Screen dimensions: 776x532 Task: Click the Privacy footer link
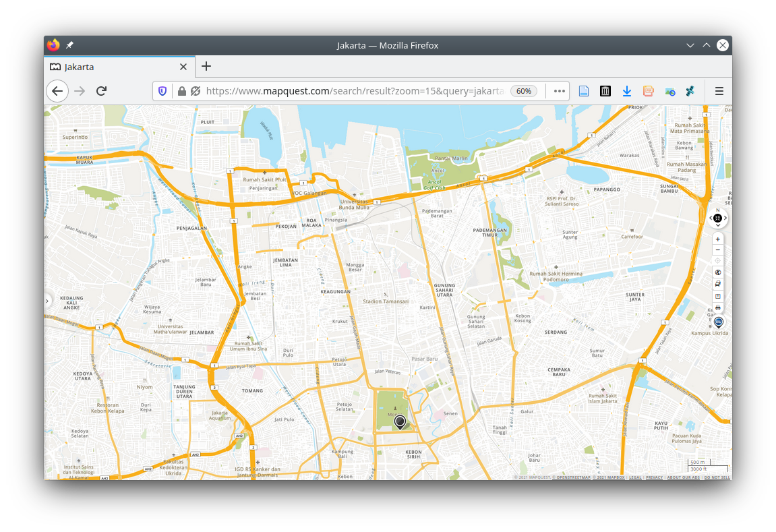pos(654,477)
